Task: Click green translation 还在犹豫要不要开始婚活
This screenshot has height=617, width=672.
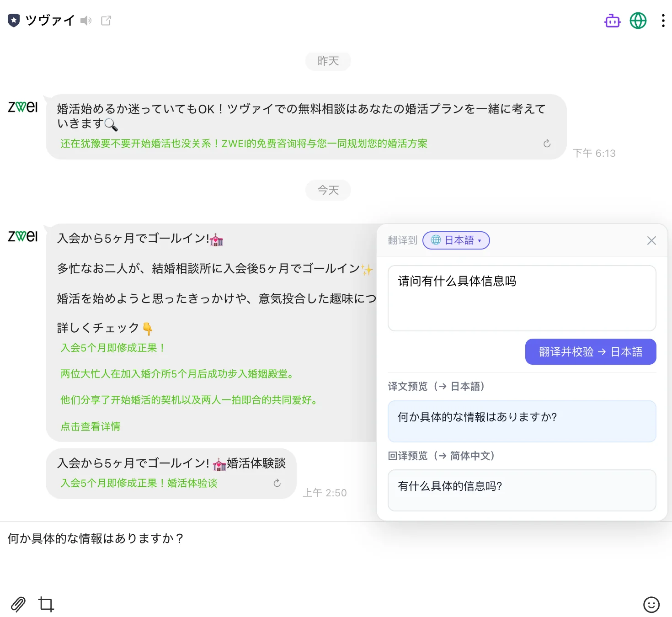Action: pos(244,144)
